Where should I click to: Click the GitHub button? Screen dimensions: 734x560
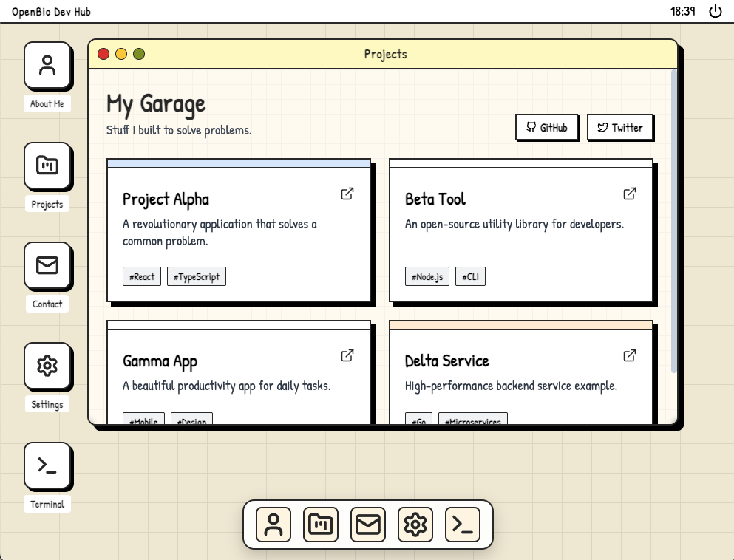(x=547, y=127)
